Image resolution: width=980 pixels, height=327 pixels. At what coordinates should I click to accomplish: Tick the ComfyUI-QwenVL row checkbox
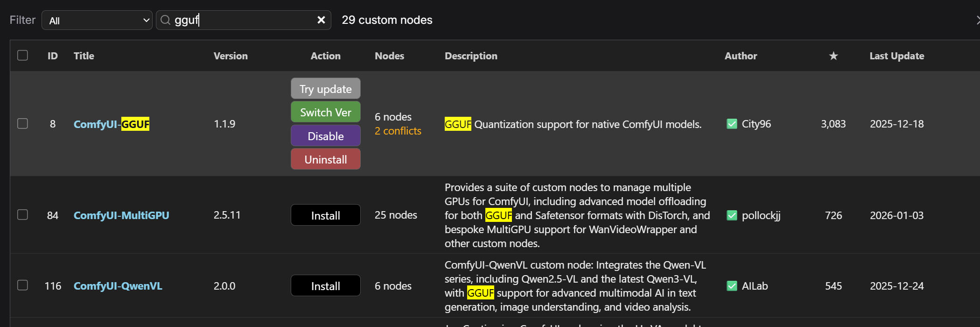pyautogui.click(x=22, y=285)
